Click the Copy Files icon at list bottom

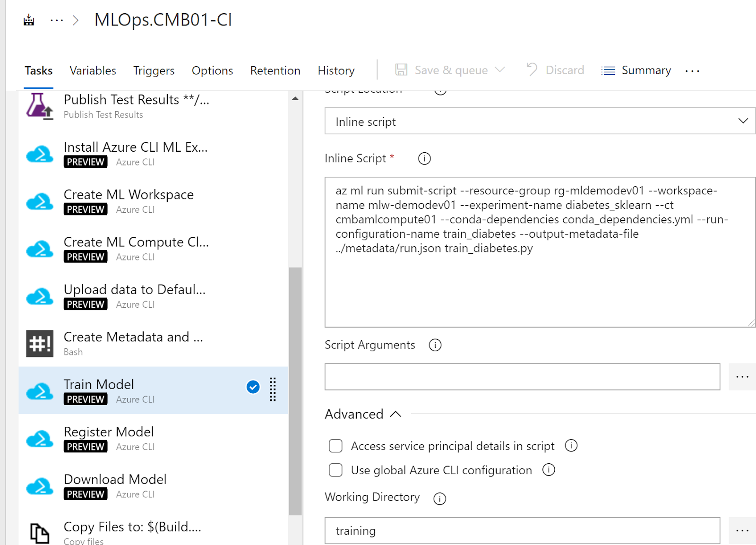pos(40,532)
